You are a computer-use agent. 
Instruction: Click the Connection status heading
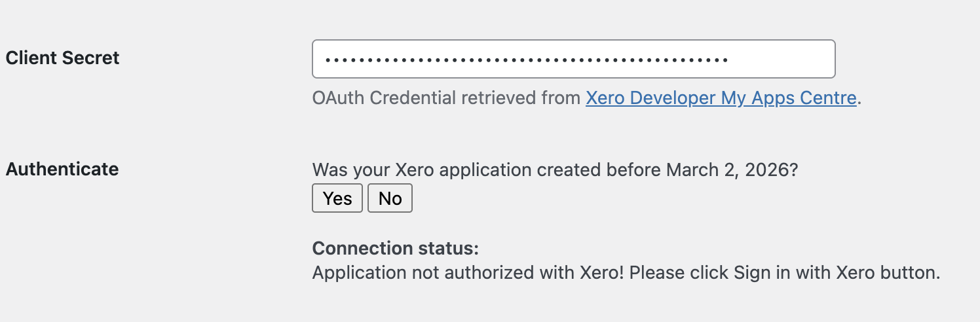pyautogui.click(x=396, y=249)
